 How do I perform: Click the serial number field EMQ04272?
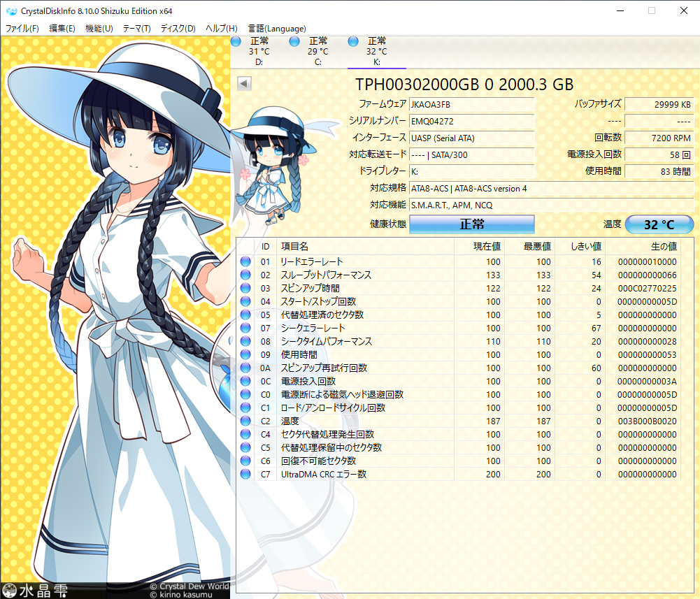tap(472, 121)
